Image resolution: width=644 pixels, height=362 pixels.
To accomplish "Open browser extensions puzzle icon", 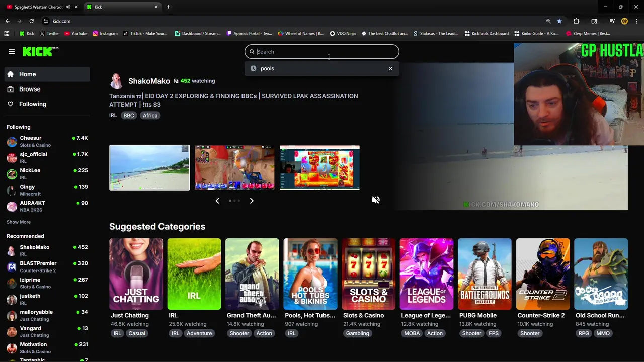I will tap(577, 21).
